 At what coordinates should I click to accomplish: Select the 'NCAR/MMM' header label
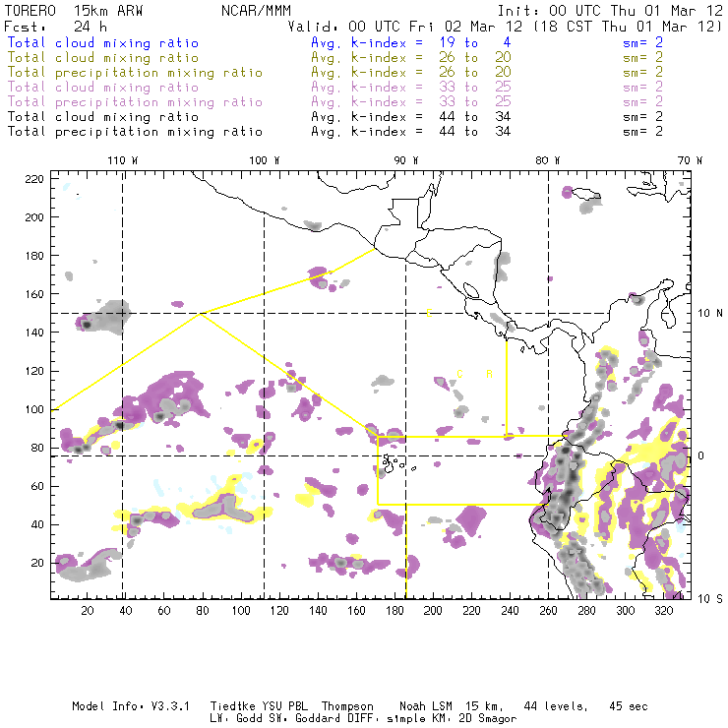tap(256, 11)
